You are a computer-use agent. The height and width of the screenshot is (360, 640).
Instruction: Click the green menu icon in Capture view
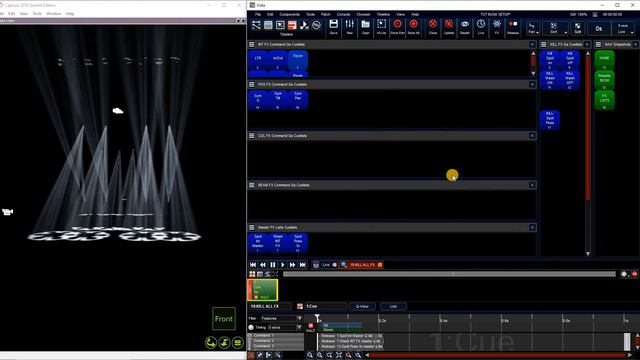(x=238, y=342)
